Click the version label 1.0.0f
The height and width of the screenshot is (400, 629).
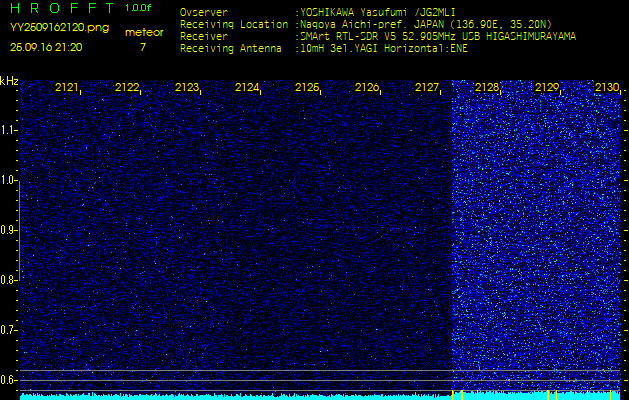pos(138,8)
